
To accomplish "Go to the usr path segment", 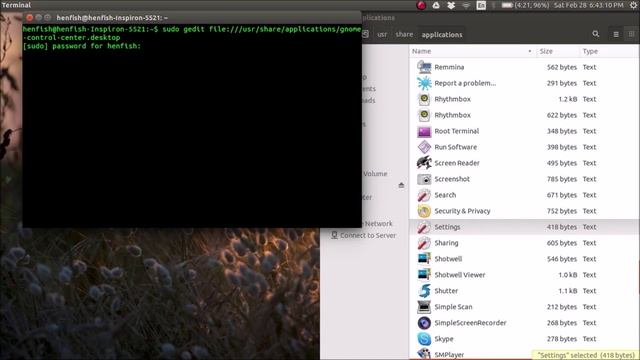I will pos(382,35).
